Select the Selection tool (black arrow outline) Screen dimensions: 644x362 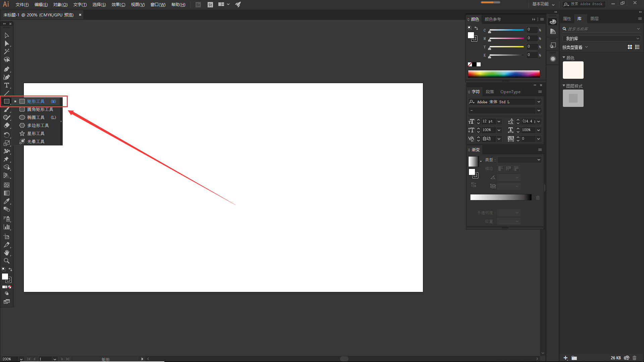pos(6,36)
